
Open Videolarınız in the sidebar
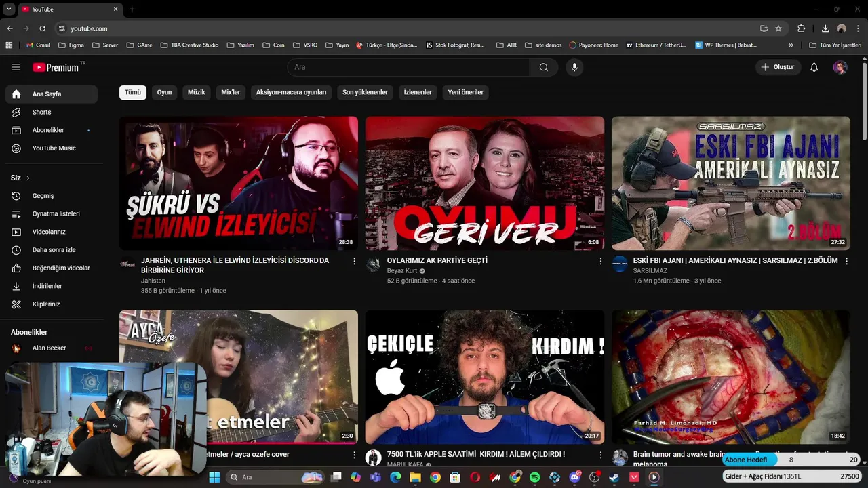click(52, 232)
